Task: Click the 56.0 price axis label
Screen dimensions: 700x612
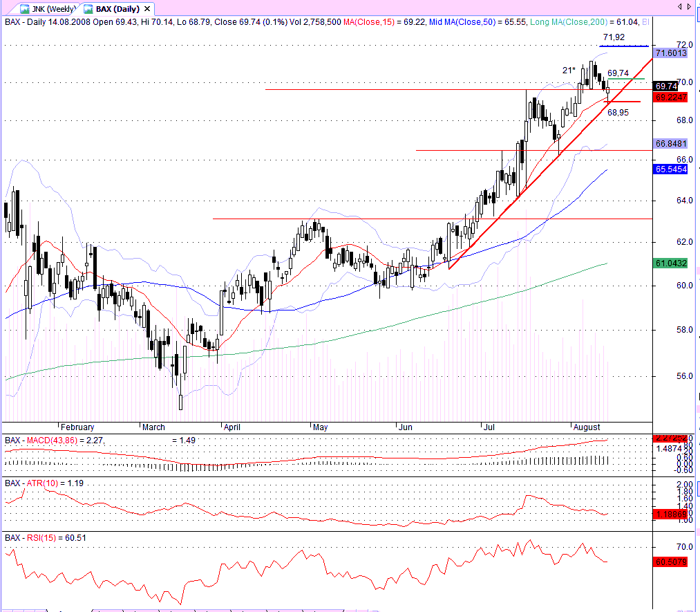Action: 684,376
